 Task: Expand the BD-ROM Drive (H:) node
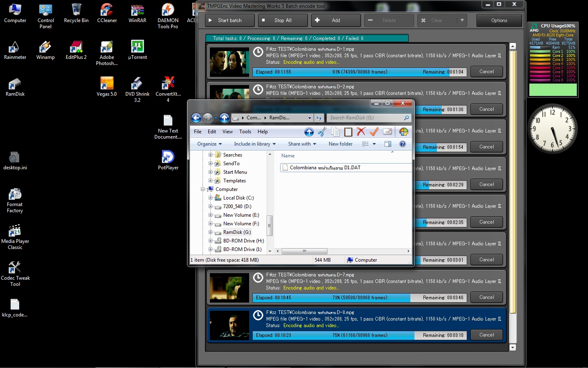(x=210, y=241)
